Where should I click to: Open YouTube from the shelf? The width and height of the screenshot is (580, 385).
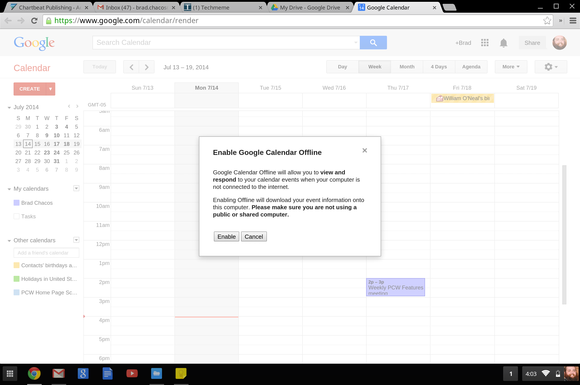pos(132,374)
